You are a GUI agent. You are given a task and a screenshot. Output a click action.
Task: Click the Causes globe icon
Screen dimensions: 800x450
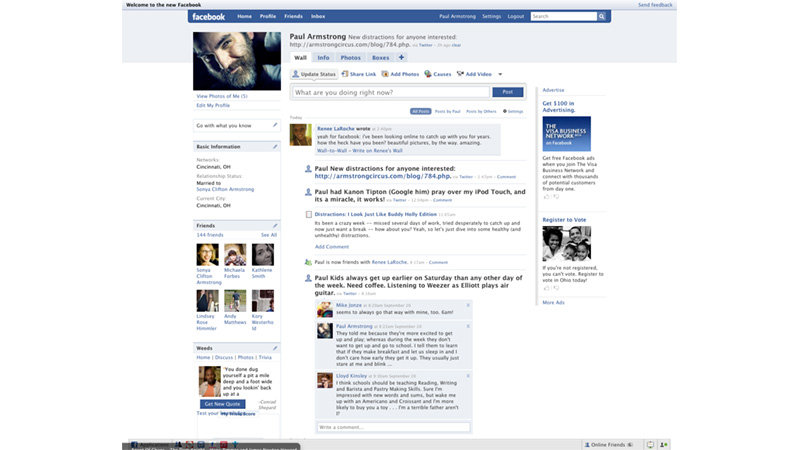[428, 74]
